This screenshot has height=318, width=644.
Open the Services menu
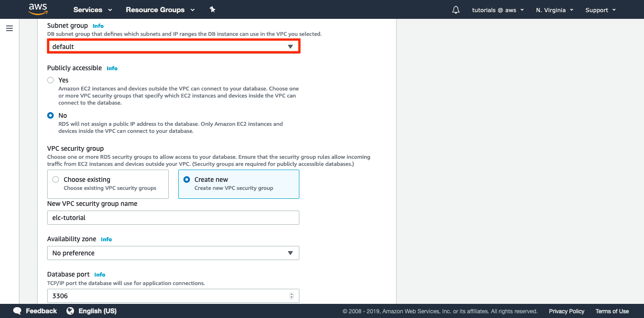tap(92, 10)
